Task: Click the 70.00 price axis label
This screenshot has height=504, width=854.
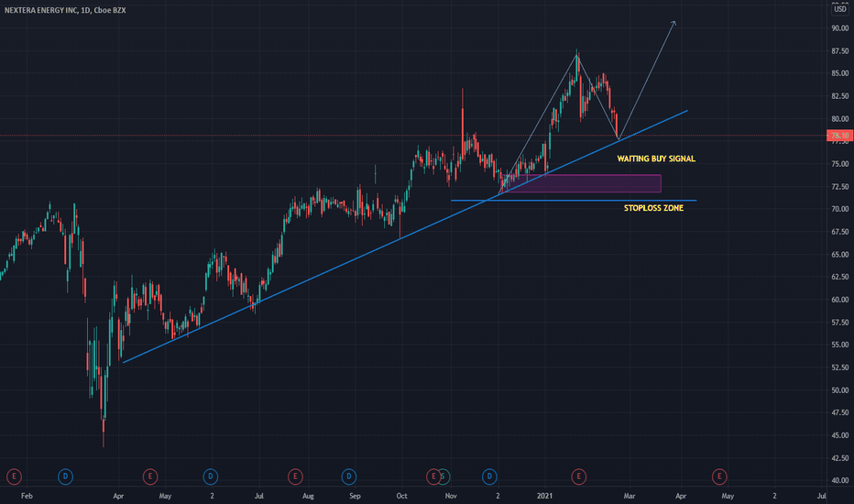Action: 840,209
